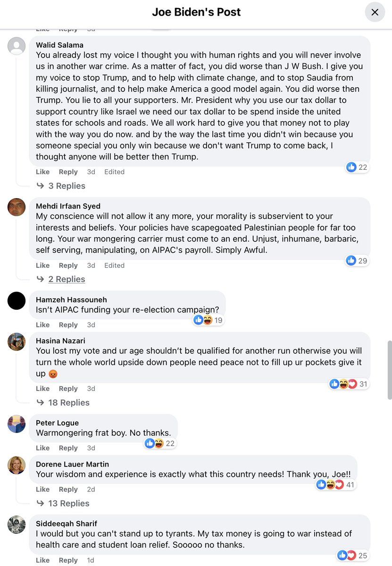
Task: Open Peter Logue's profile picture
Action: (17, 424)
